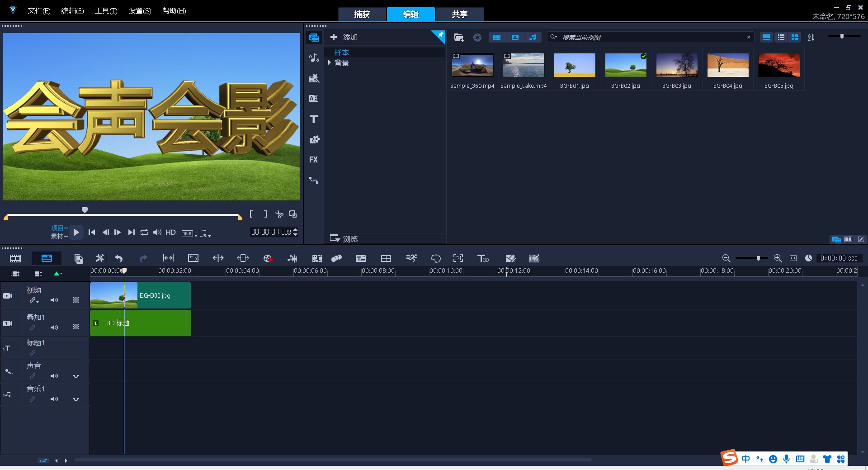Click the import media folder icon
The width and height of the screenshot is (868, 470).
[459, 38]
